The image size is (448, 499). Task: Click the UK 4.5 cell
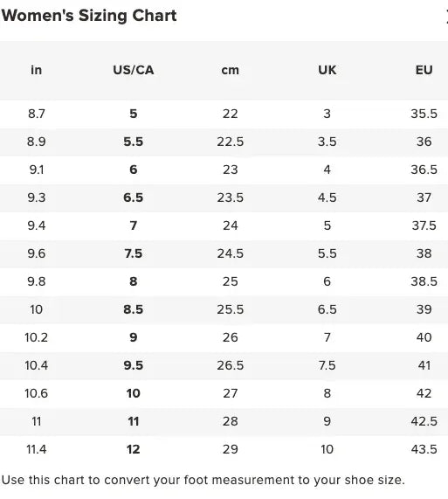click(327, 198)
